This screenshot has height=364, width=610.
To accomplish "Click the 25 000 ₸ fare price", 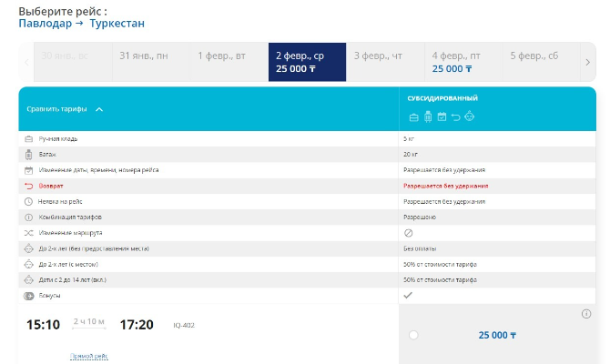I will coord(497,335).
